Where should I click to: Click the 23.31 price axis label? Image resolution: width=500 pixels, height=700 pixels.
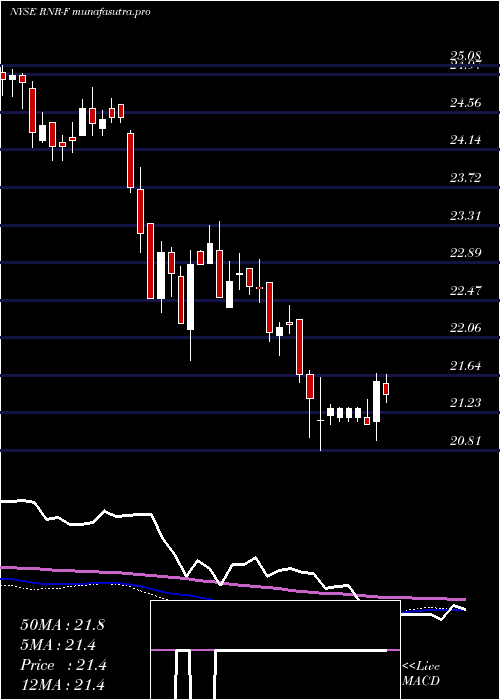coord(466,216)
